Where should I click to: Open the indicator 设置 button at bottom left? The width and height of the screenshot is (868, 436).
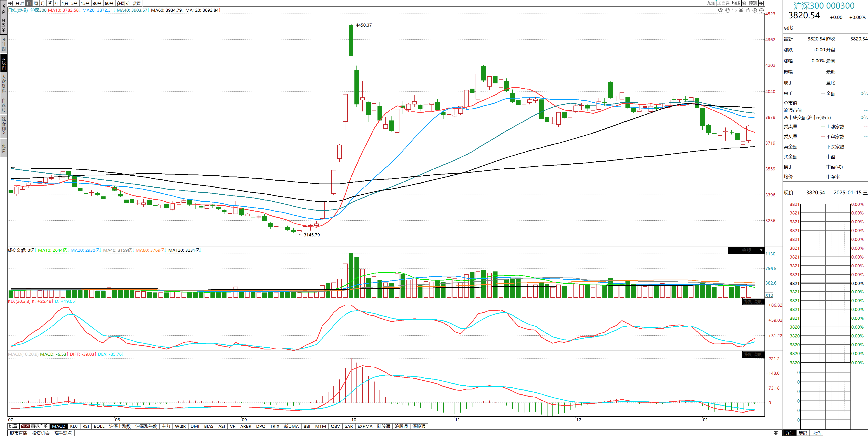point(13,426)
